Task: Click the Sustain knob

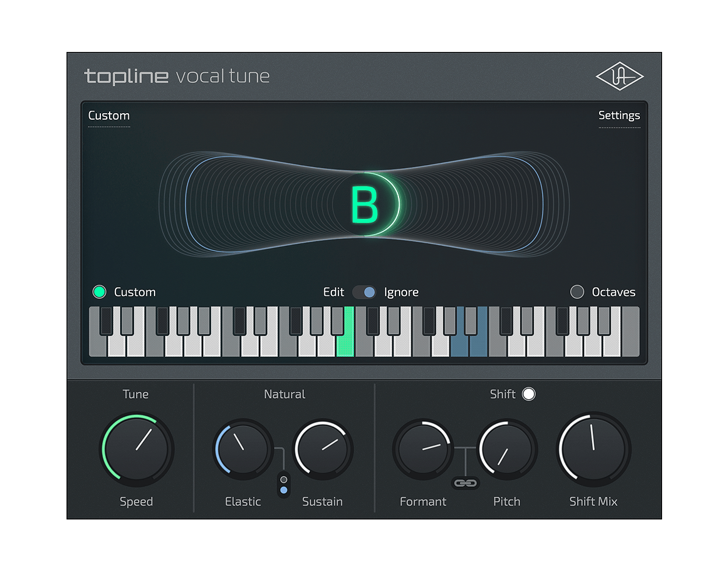Action: 323,449
